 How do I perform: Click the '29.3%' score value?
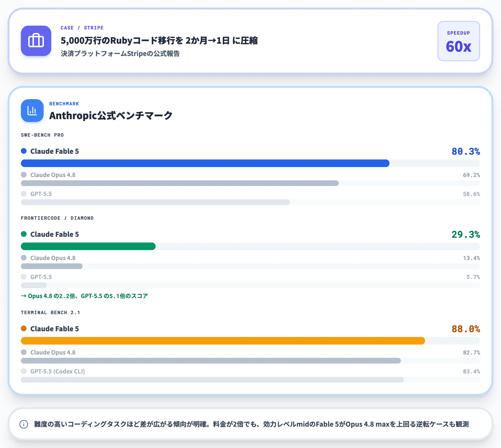466,234
